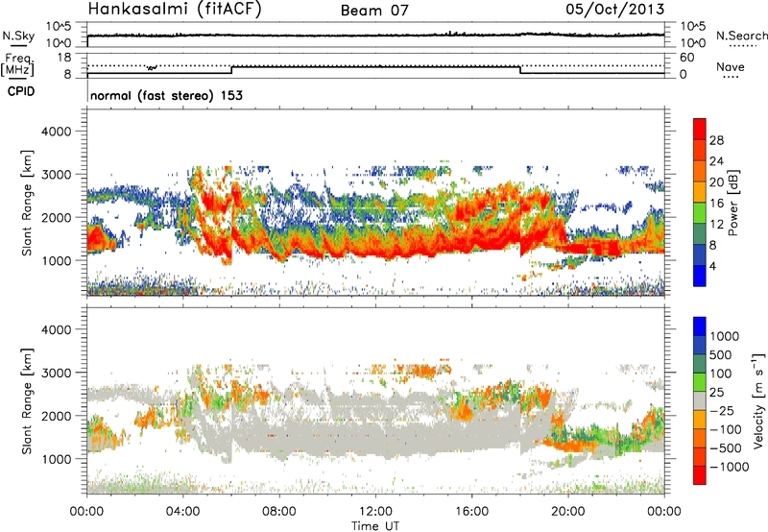Click the "CPID" row label
768x532 pixels.
point(21,91)
